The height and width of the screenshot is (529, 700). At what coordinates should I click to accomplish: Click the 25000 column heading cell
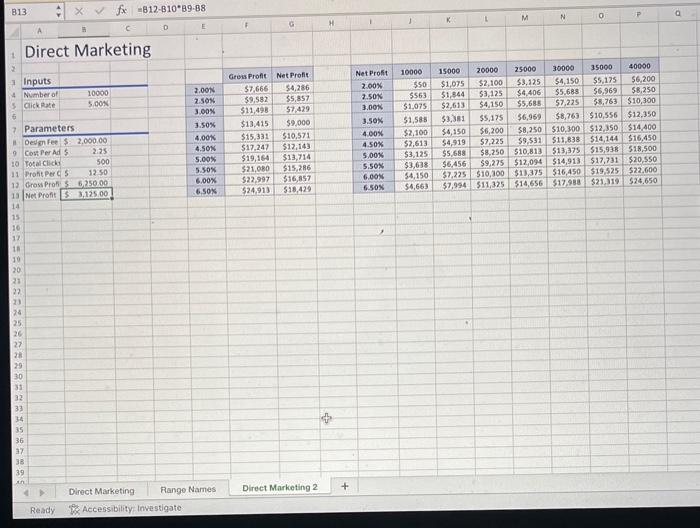525,69
